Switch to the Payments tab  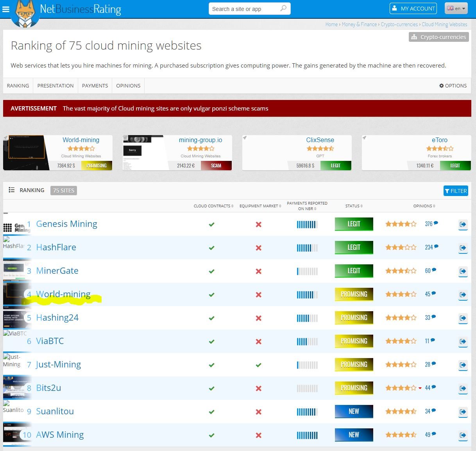(x=95, y=86)
